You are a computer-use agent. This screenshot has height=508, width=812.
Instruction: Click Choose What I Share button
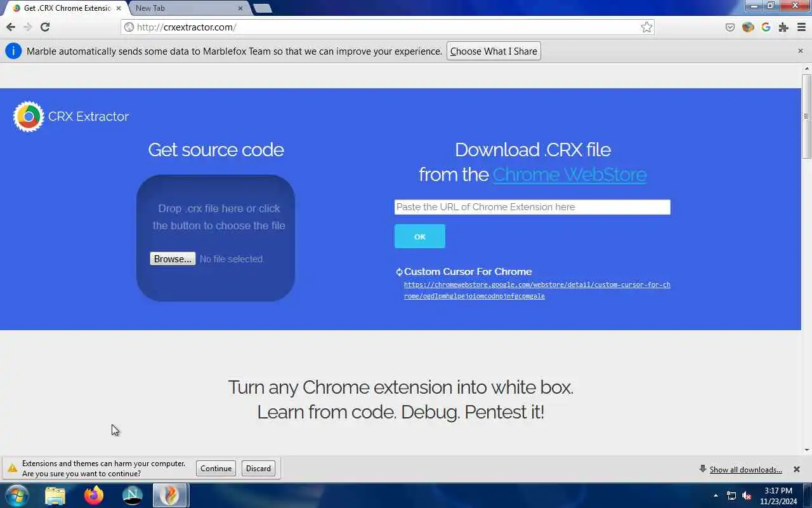pyautogui.click(x=494, y=51)
